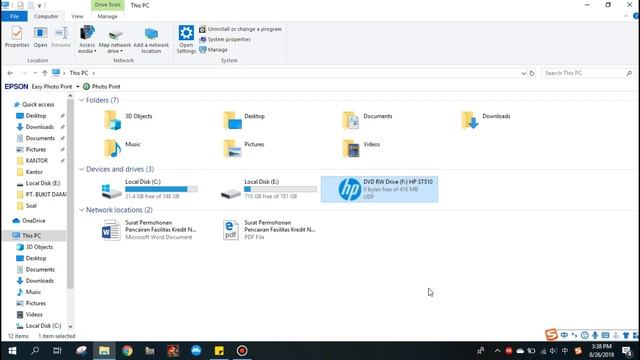Click the Photo Print button
This screenshot has width=640, height=360.
(102, 87)
